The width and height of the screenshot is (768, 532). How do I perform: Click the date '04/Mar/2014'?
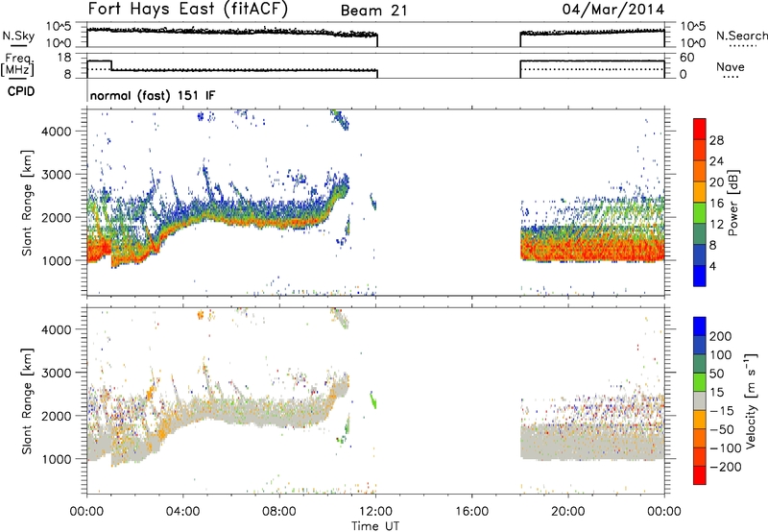coord(613,10)
